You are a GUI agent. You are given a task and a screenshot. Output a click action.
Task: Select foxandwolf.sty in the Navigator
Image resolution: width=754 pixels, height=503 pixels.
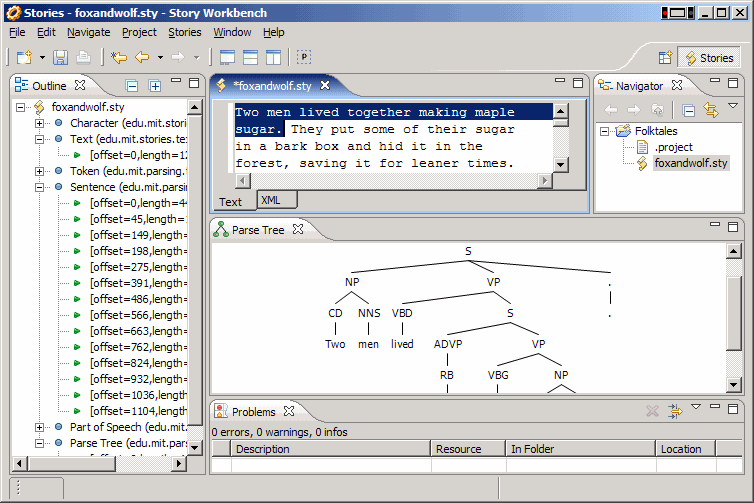click(690, 163)
